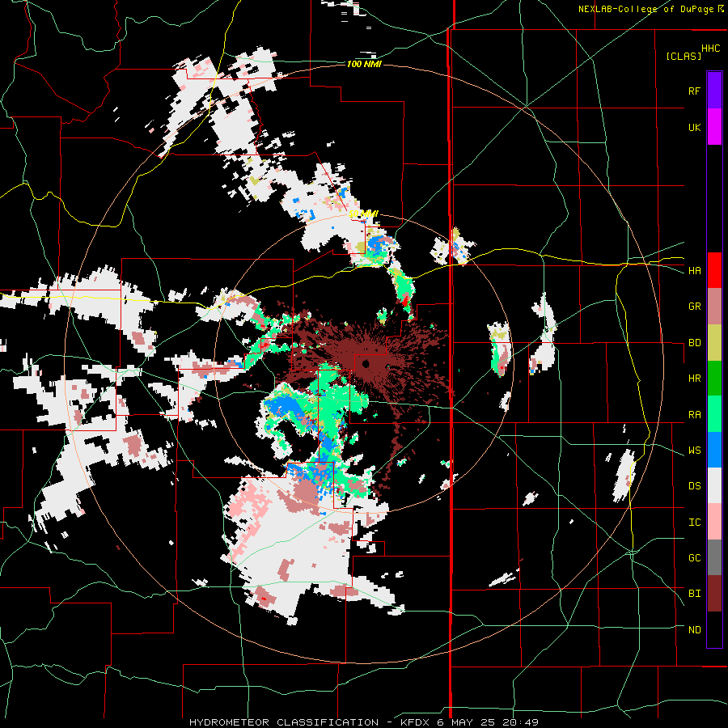
Task: Click the HR legend label
Action: [694, 379]
